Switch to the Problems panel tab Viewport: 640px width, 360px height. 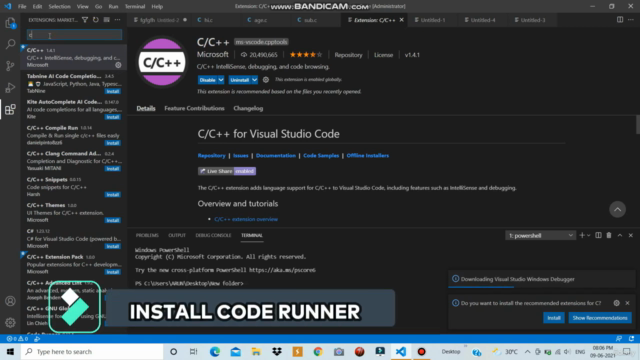147,236
